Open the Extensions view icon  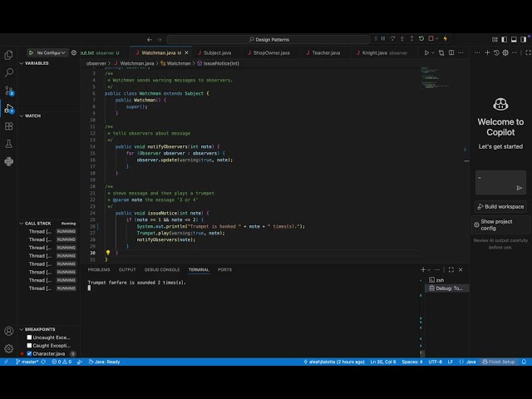click(9, 126)
